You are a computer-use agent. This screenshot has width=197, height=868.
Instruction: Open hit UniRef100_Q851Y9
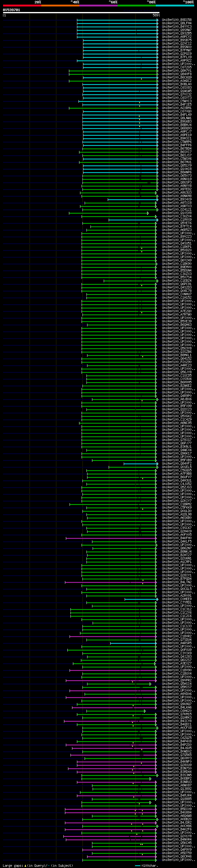[x=177, y=165]
